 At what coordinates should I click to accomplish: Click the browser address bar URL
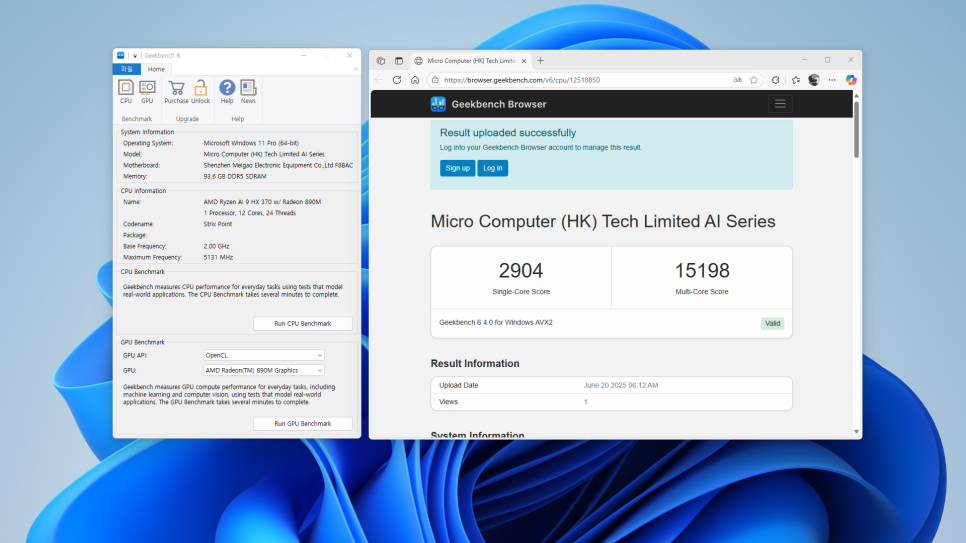(x=521, y=80)
